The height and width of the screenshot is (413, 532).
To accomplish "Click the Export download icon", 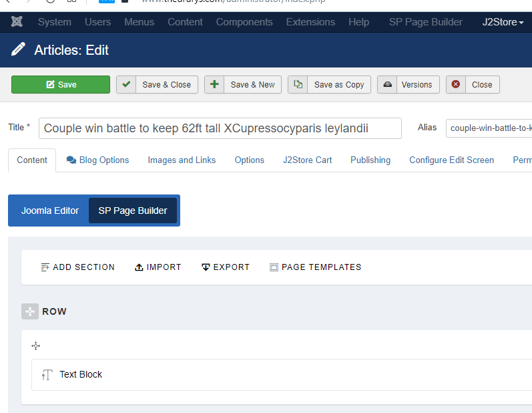I will point(206,267).
